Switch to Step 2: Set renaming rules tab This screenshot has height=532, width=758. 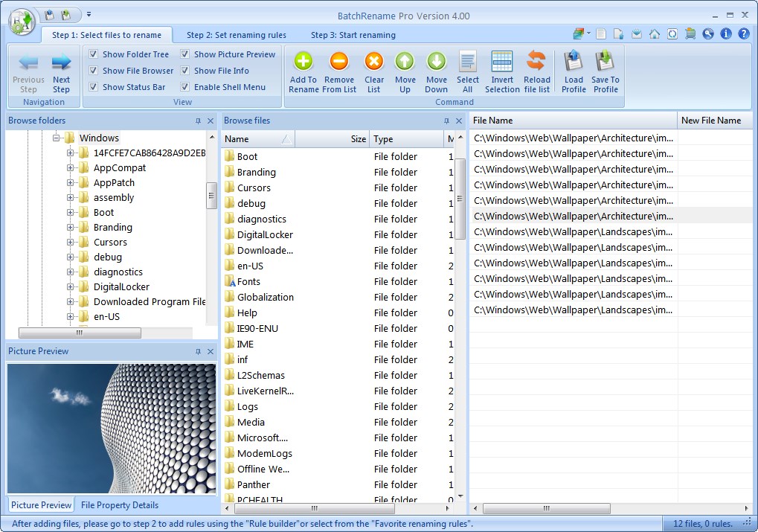236,35
